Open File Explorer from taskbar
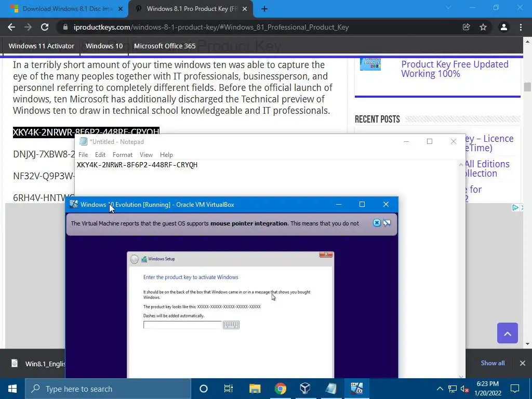 (255, 389)
